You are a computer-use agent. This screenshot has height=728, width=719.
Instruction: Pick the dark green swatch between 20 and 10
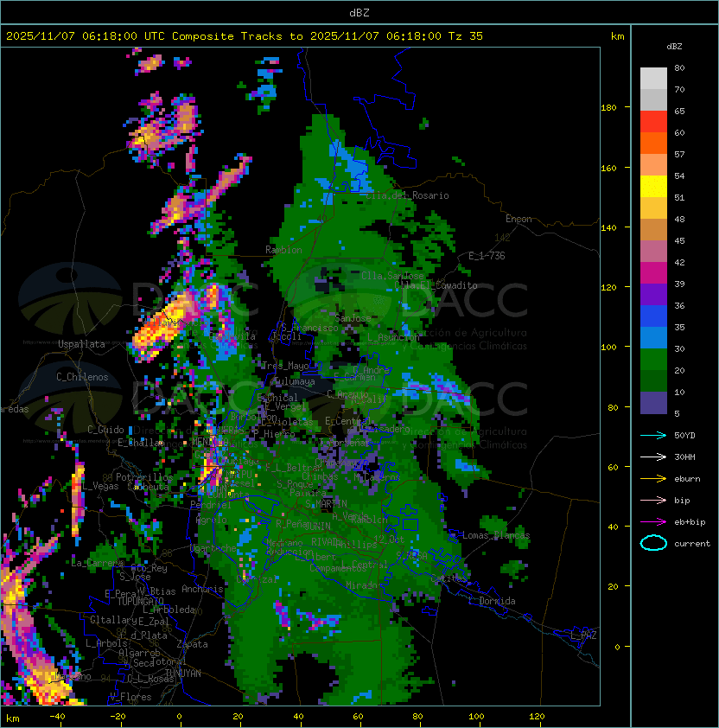653,380
